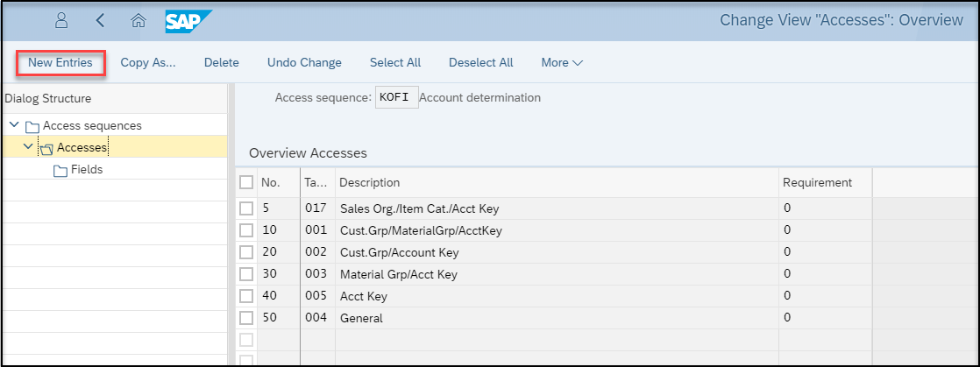Click the Accesses open folder icon
980x367 pixels.
click(x=46, y=149)
